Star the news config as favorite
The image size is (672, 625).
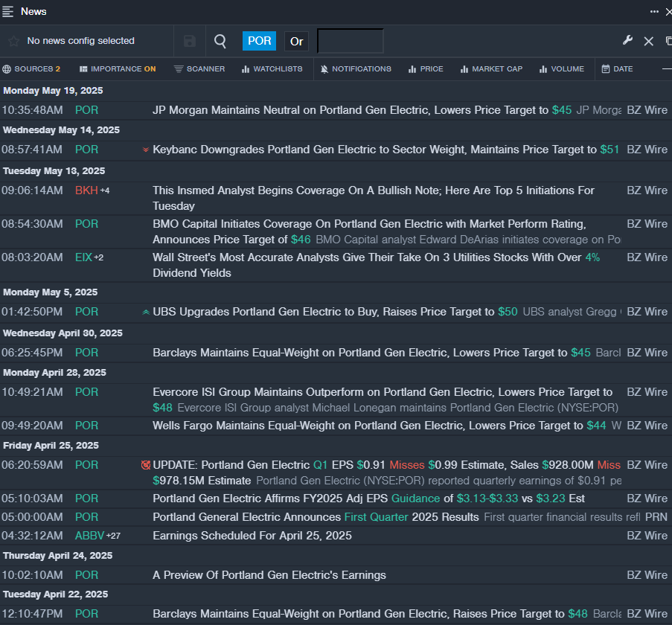(13, 41)
